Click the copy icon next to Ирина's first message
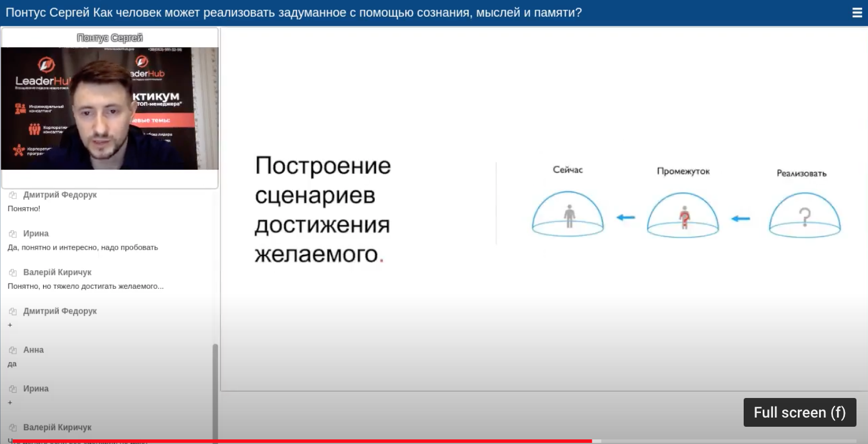Viewport: 868px width, 444px height. coord(12,233)
